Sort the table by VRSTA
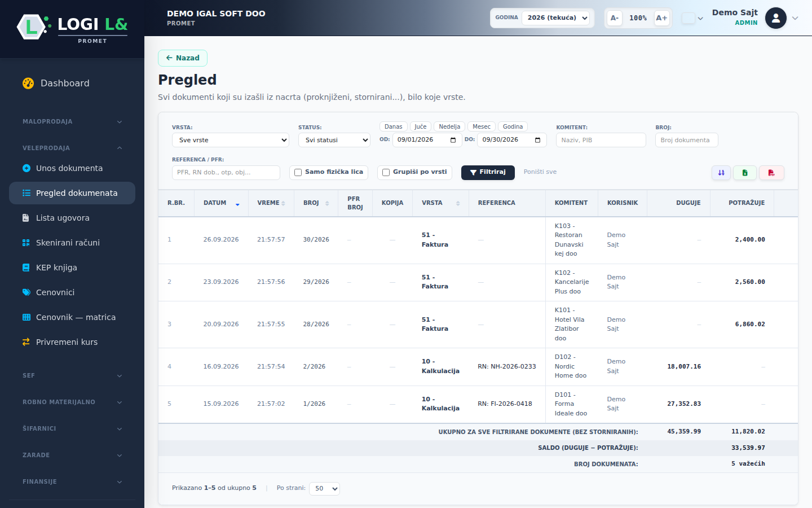Viewport: 812px width, 508px height. coord(441,203)
